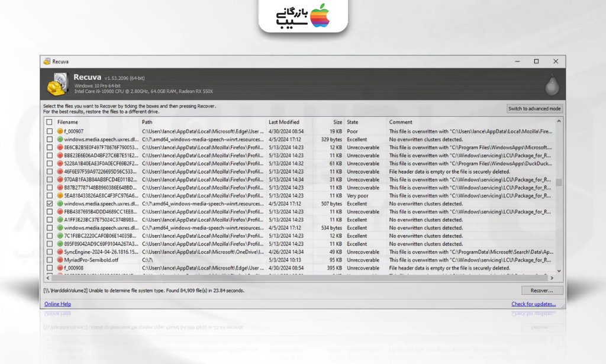Click the 'Poor' state cell

tap(352, 131)
